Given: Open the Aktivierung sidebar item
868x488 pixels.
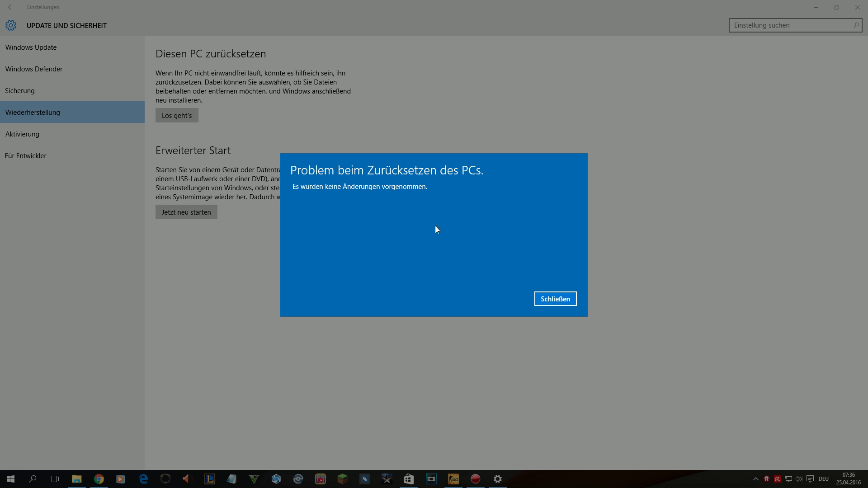Looking at the screenshot, I should pyautogui.click(x=22, y=134).
